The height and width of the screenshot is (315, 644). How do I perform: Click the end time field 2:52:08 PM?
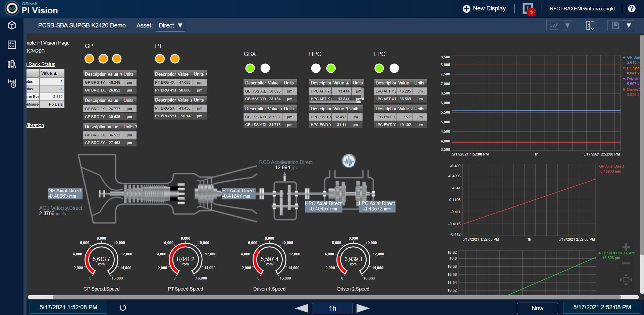click(602, 307)
